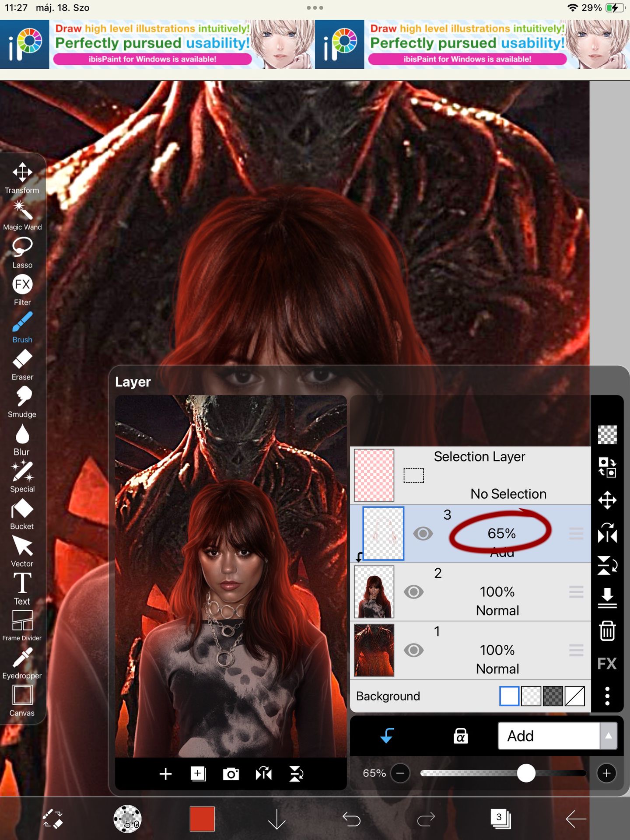The image size is (630, 840).
Task: Flip the layer horizontally under the preview
Action: (264, 773)
